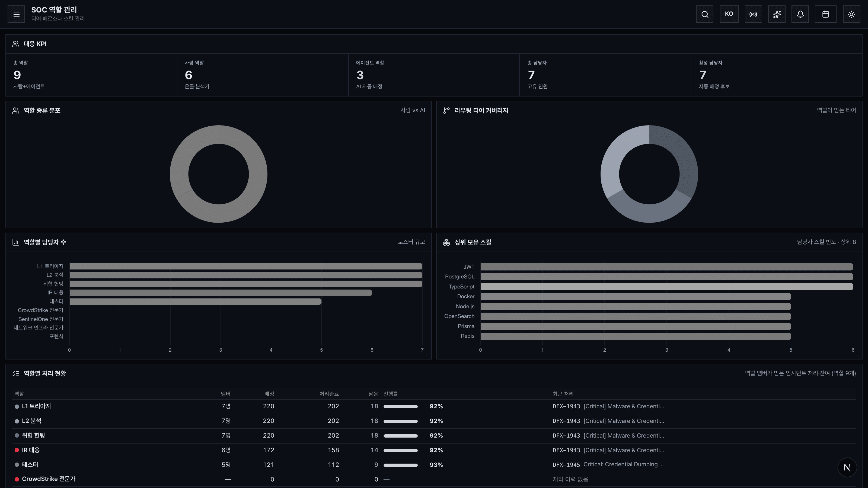Open the AI sparkle assistant icon
This screenshot has width=868, height=488.
pyautogui.click(x=777, y=14)
